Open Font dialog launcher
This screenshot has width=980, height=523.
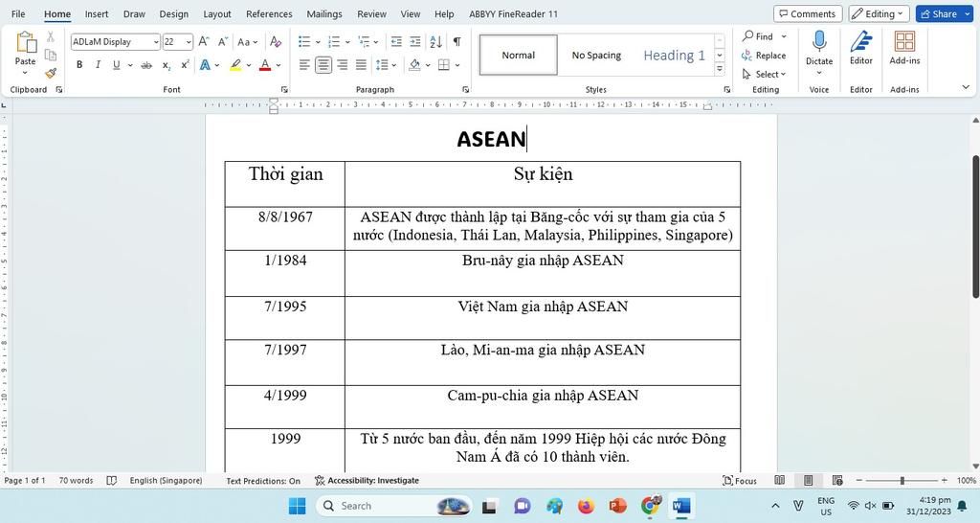284,89
